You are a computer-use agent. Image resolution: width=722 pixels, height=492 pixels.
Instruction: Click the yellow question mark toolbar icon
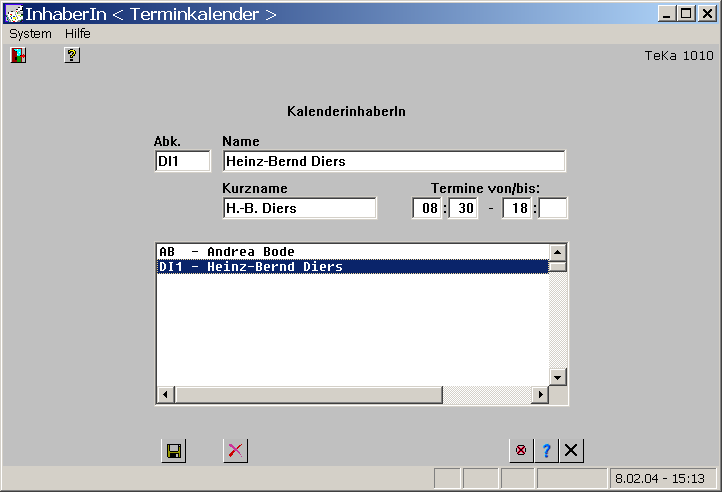(72, 56)
